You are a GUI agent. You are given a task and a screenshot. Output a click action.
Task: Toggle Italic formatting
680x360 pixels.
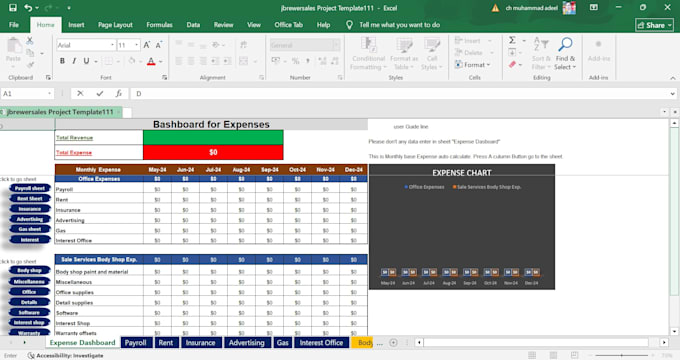(x=74, y=61)
